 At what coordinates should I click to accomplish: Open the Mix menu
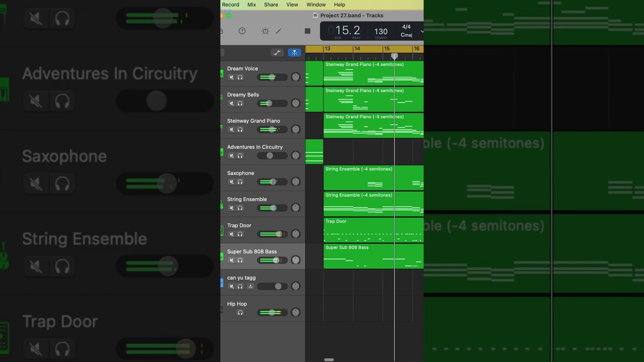(x=252, y=5)
